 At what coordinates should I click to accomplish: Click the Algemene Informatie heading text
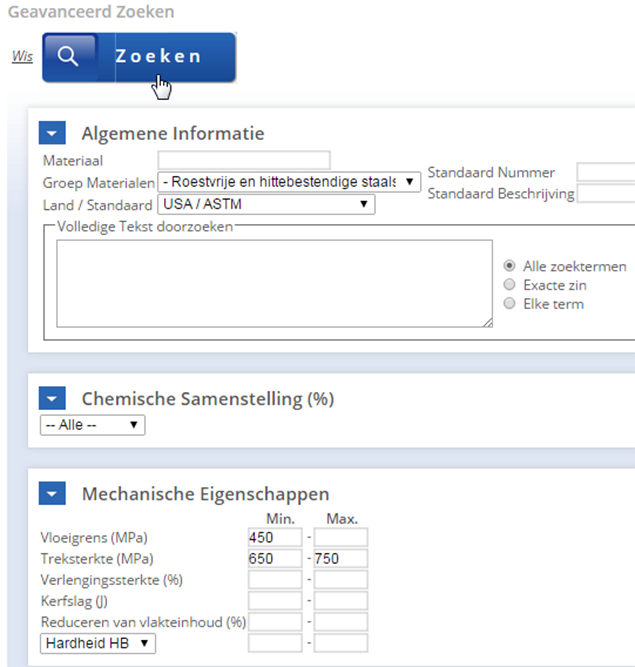[173, 134]
